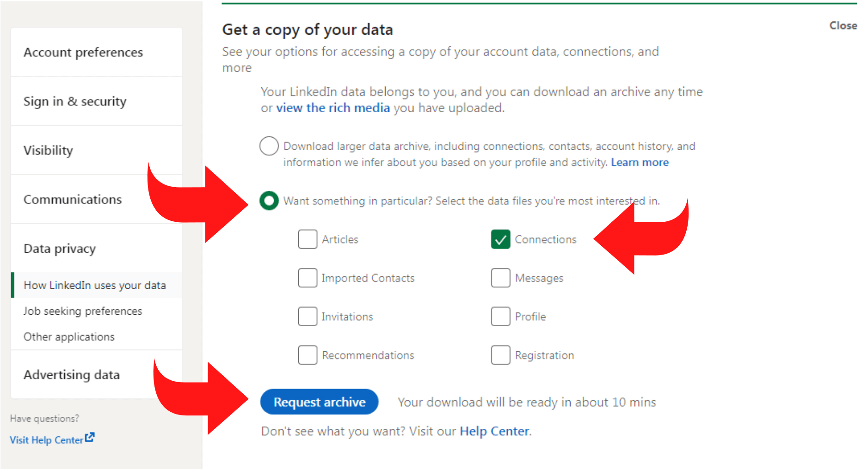This screenshot has height=469, width=868.
Task: Select the Profile checkbox
Action: pos(500,317)
